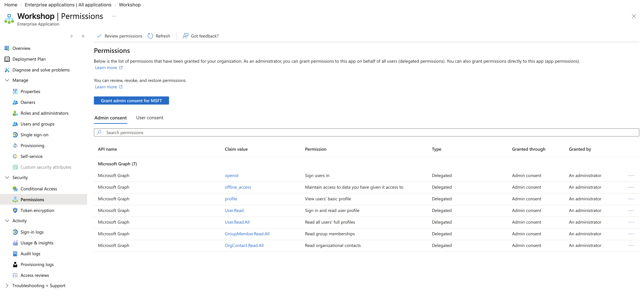644x302 pixels.
Task: Click the Refresh circular arrow icon
Action: pos(150,36)
